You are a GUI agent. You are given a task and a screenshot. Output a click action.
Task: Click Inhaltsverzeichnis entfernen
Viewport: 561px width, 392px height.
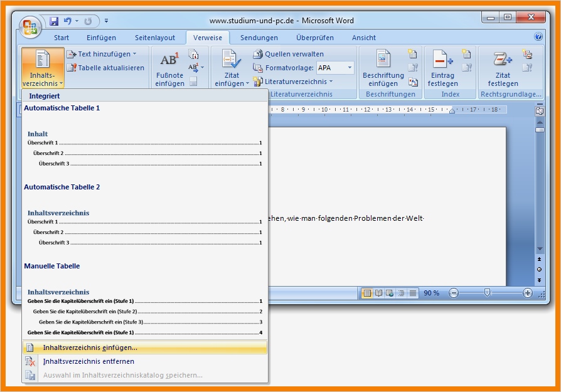click(88, 361)
